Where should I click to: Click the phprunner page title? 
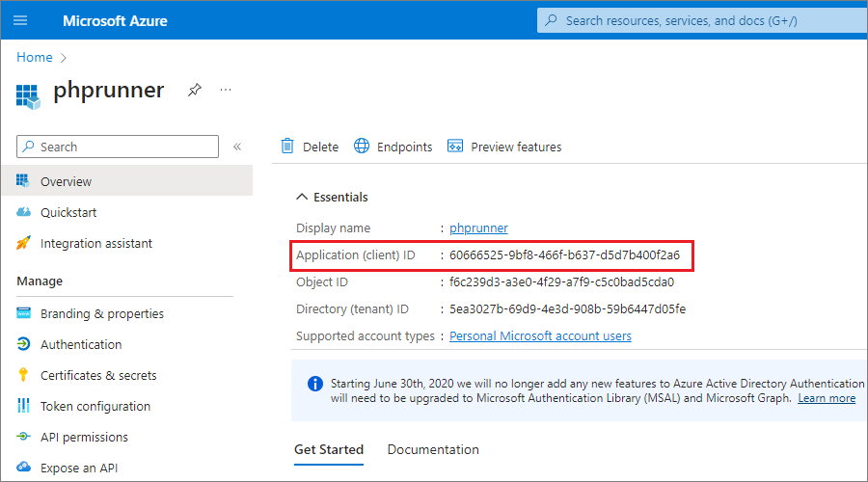[x=108, y=91]
